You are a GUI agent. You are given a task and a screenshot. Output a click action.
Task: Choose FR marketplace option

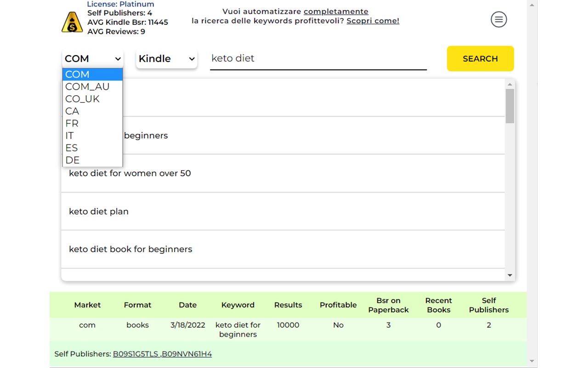pyautogui.click(x=72, y=123)
